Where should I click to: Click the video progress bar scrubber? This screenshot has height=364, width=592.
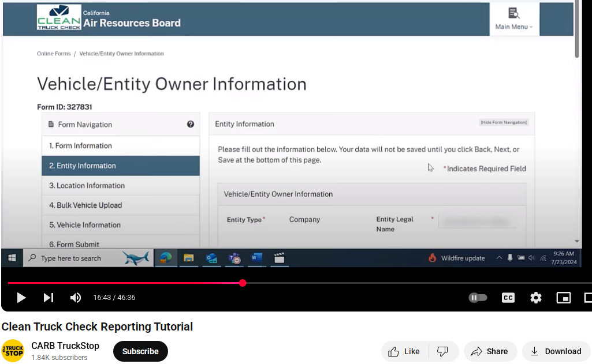point(243,283)
